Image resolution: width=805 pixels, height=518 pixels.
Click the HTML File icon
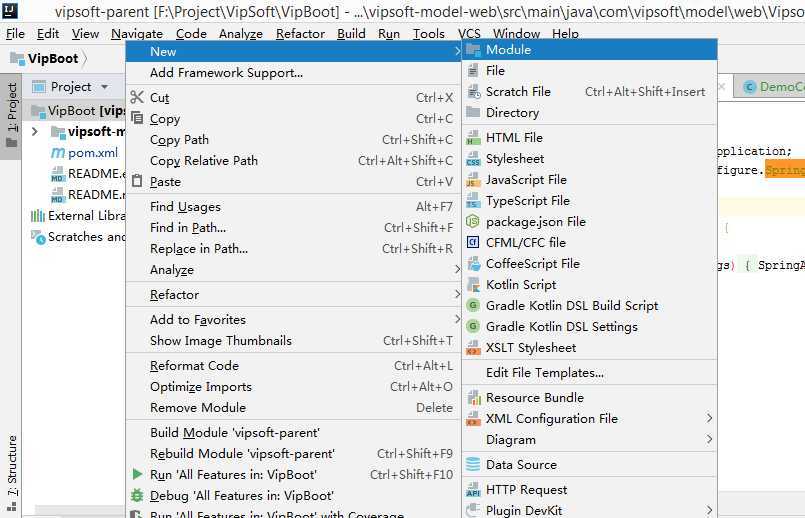point(473,138)
